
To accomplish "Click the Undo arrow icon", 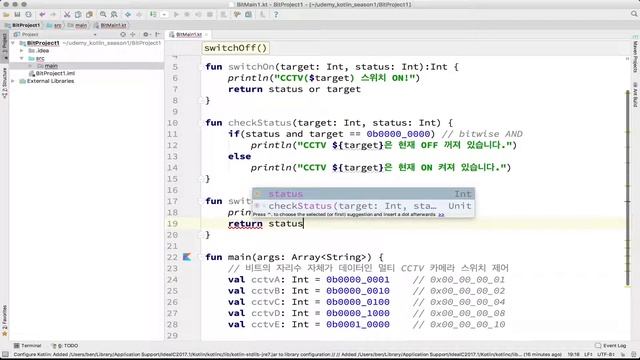I will (42, 15).
